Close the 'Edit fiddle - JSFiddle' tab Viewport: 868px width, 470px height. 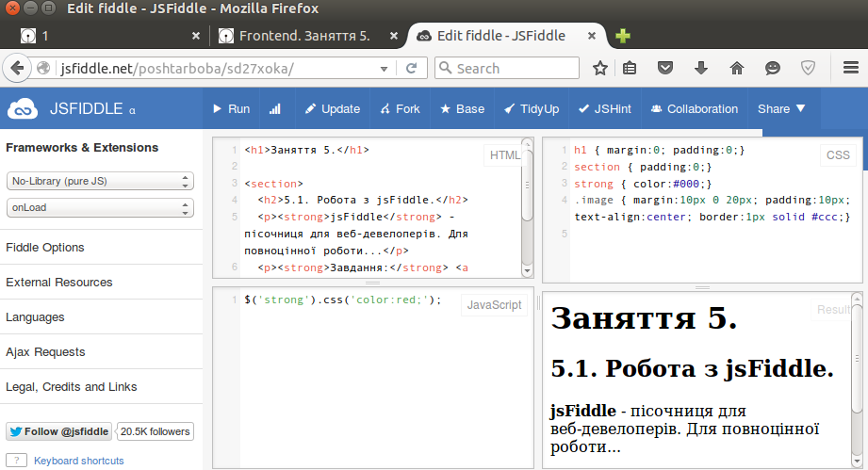click(592, 36)
